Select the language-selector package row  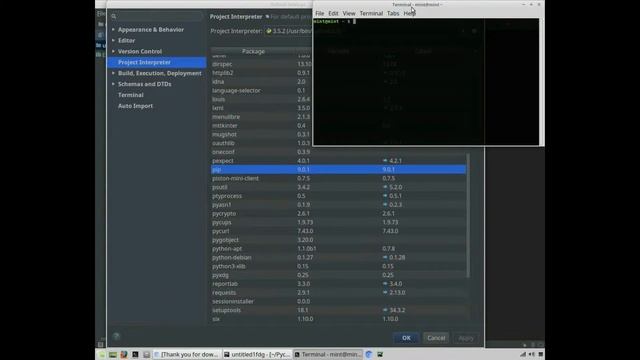(x=262, y=91)
